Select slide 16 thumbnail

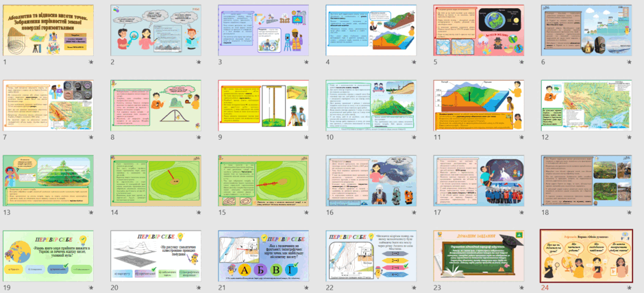(x=371, y=181)
